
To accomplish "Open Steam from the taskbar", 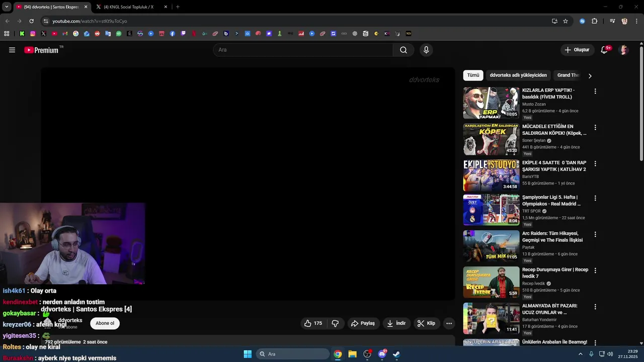I will pyautogui.click(x=396, y=354).
